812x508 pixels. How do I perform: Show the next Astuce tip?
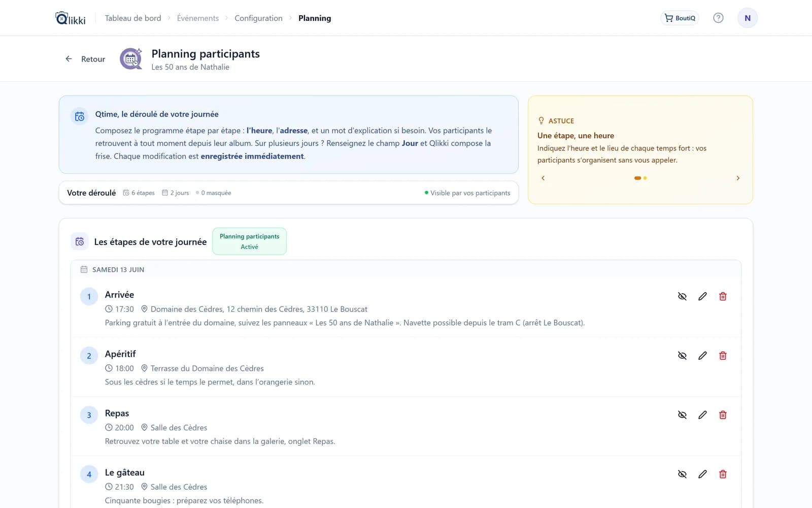pos(738,178)
